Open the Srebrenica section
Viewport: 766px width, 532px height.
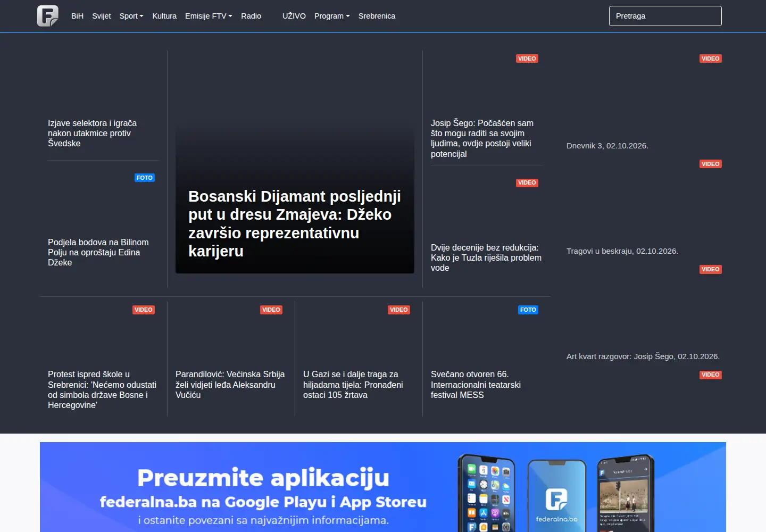point(377,16)
